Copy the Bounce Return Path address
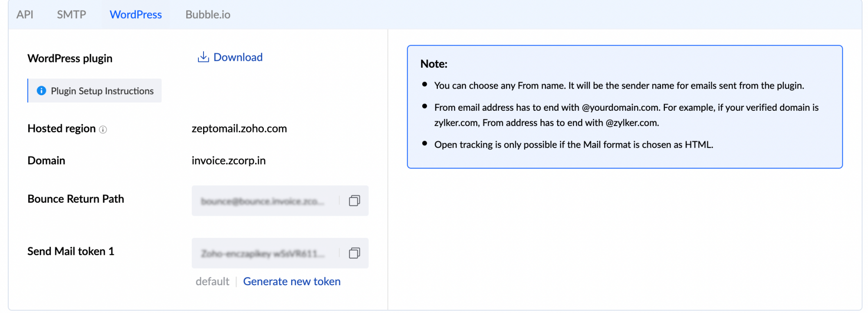This screenshot has width=868, height=313. pyautogui.click(x=354, y=201)
